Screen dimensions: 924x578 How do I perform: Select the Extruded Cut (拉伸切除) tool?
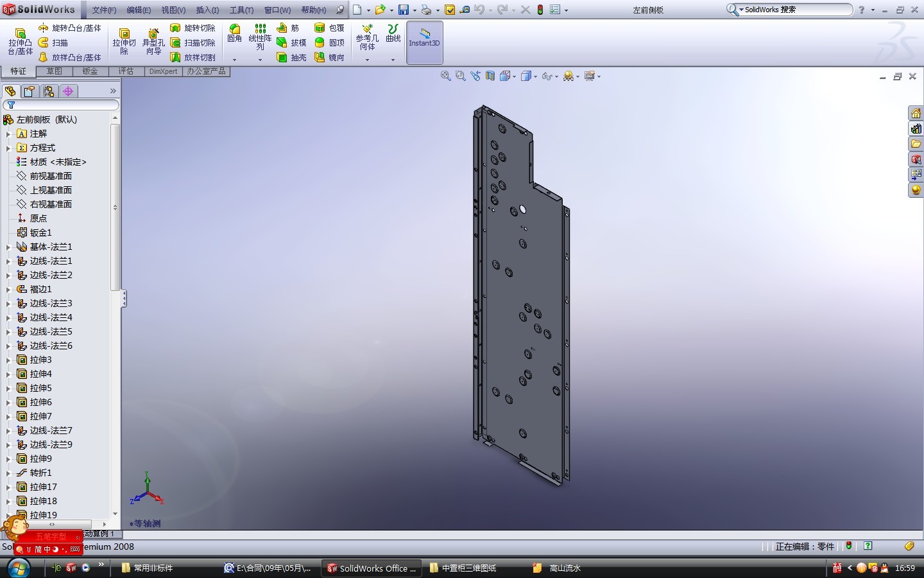coord(124,42)
